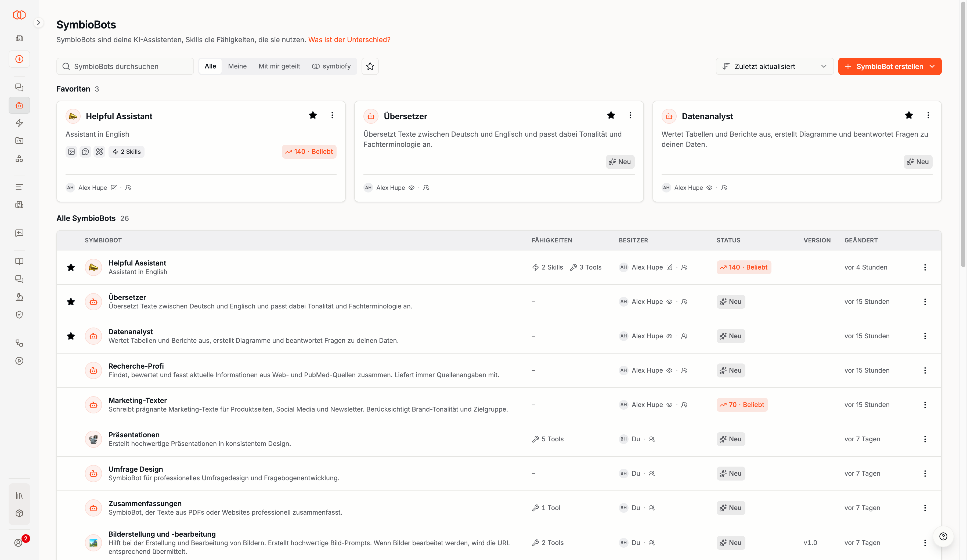Open the Zuletzt aktualisiert sort dropdown
Screen dimensions: 967x560
(774, 66)
